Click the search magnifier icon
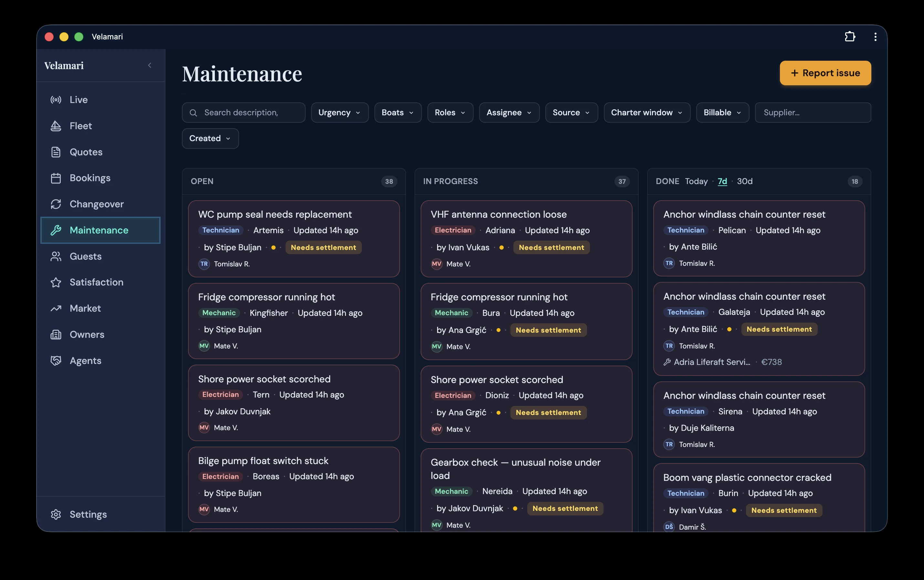 click(194, 113)
